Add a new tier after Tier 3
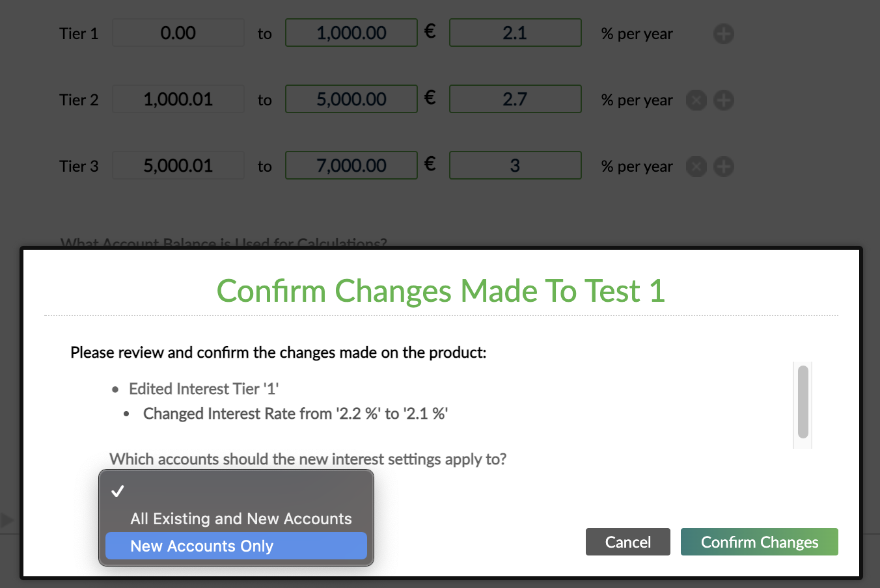This screenshot has height=588, width=880. pos(723,167)
